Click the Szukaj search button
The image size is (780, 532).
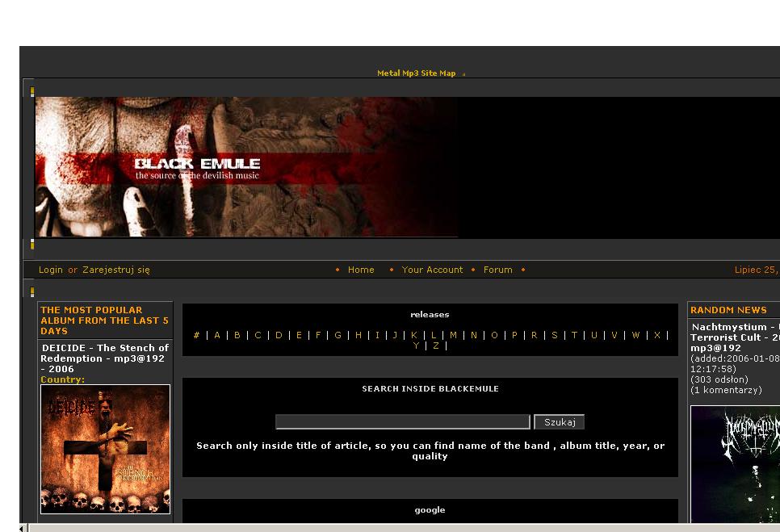click(559, 421)
